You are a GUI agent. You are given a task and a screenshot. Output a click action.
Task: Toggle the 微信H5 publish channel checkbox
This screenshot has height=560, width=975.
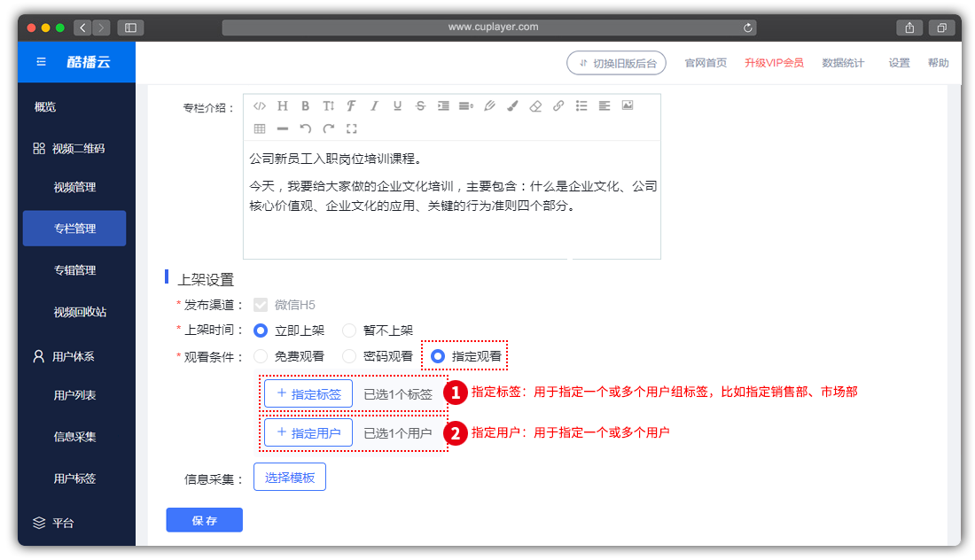pos(261,305)
